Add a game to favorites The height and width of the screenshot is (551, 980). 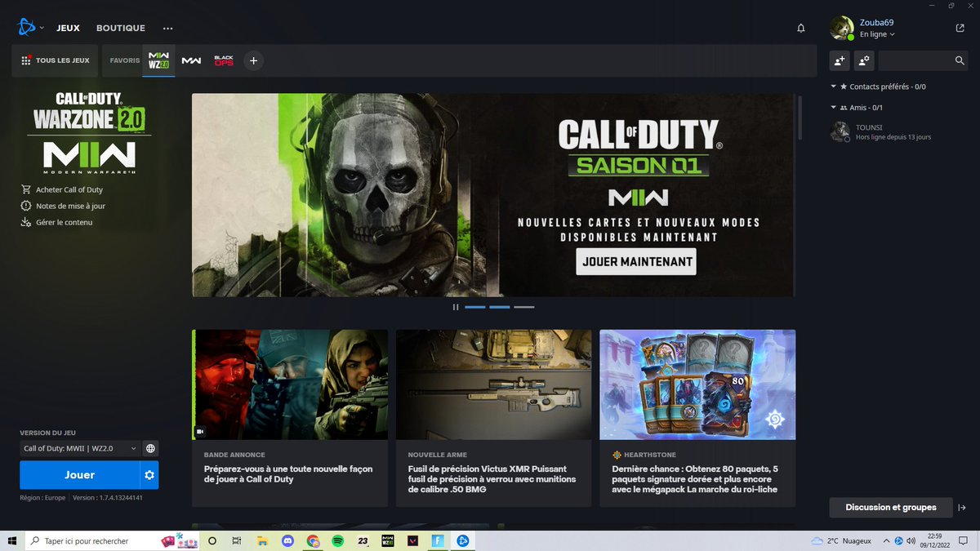click(x=254, y=60)
